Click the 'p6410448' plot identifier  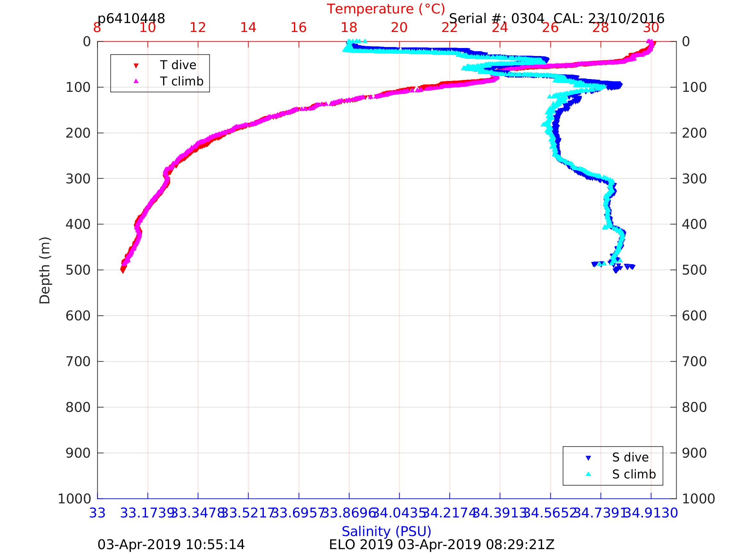point(131,19)
